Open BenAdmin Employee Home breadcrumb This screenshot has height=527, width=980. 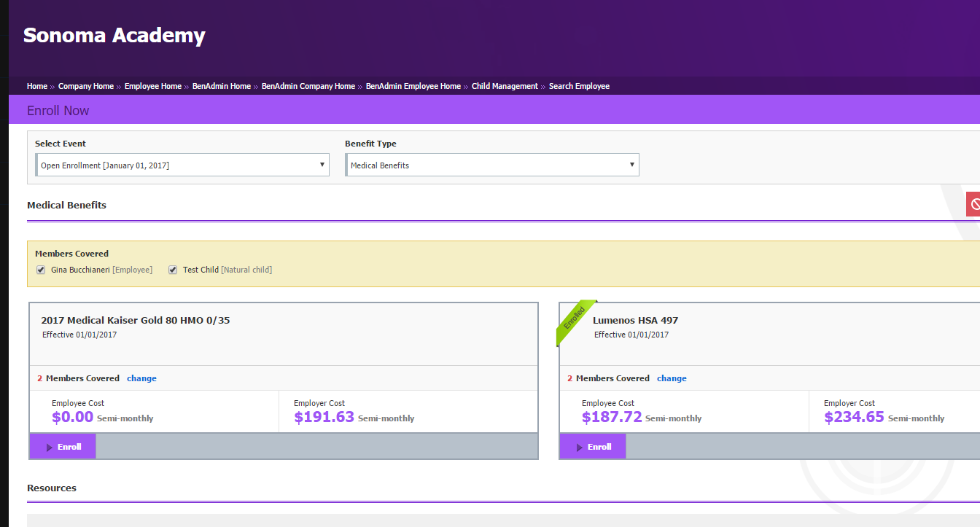click(413, 86)
